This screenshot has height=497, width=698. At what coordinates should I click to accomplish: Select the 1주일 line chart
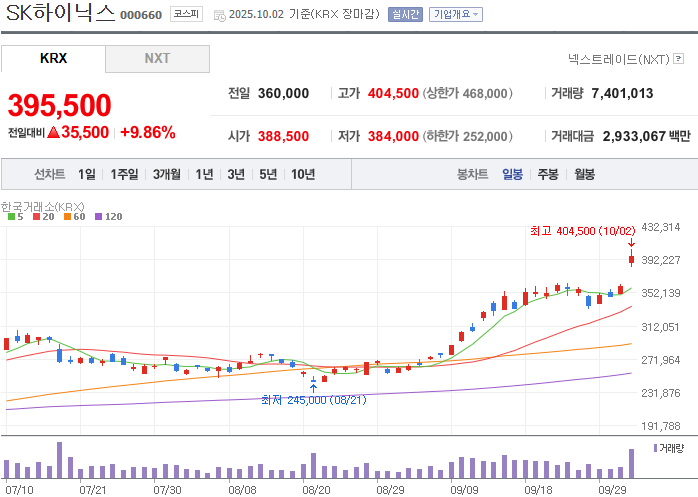click(124, 174)
